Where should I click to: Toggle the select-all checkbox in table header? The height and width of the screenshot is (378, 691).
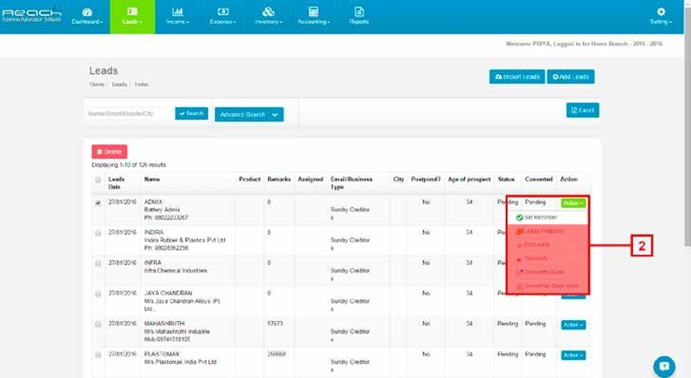point(98,180)
